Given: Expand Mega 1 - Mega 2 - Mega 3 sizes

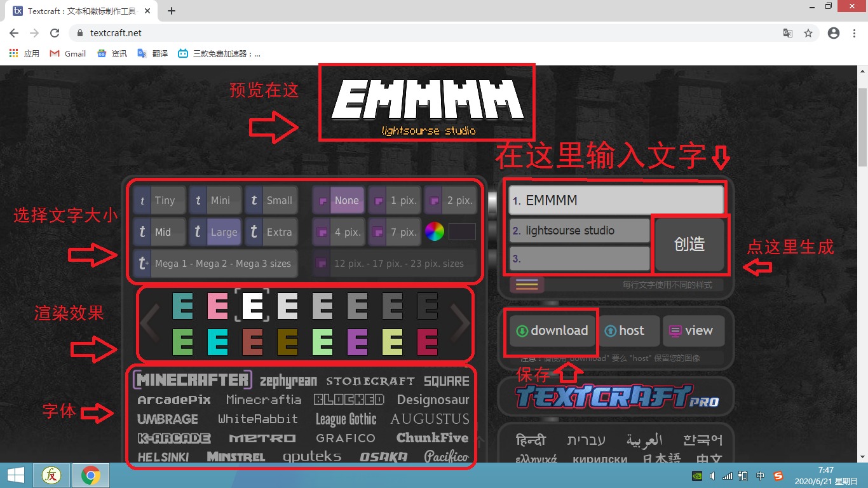Looking at the screenshot, I should pyautogui.click(x=215, y=263).
